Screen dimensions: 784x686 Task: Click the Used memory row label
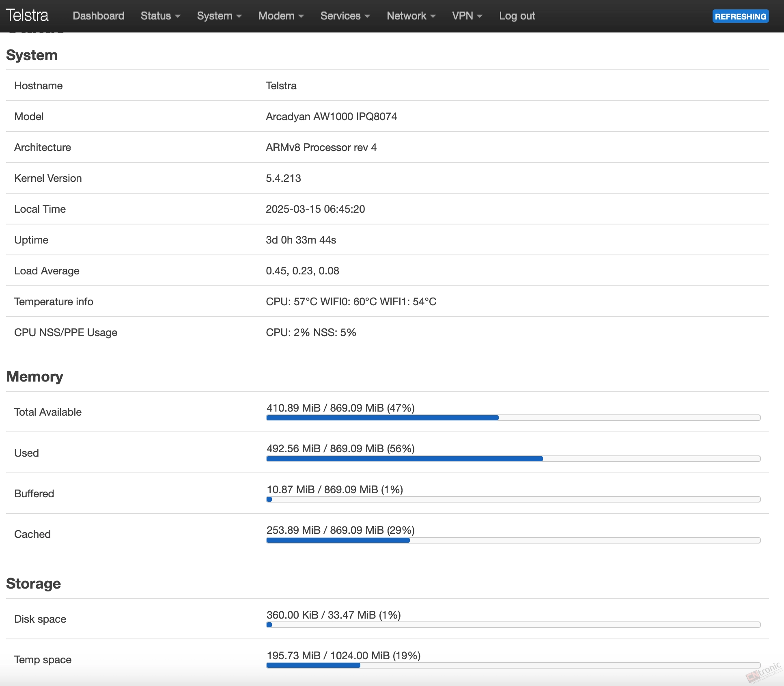pos(26,453)
